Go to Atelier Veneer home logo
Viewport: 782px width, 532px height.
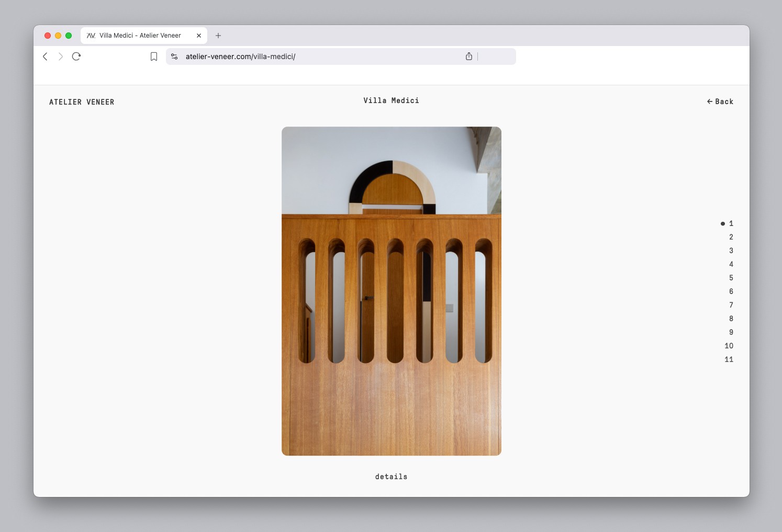[x=82, y=102]
